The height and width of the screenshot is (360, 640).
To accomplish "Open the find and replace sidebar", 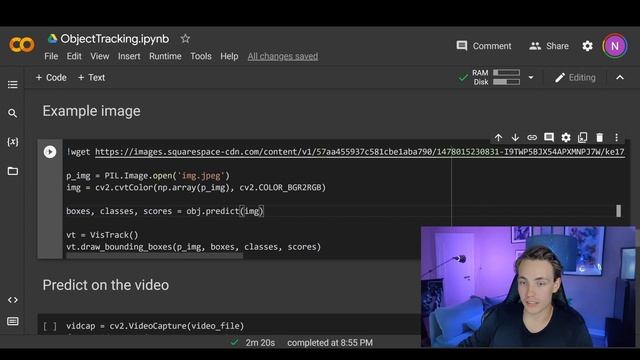I will pyautogui.click(x=13, y=113).
